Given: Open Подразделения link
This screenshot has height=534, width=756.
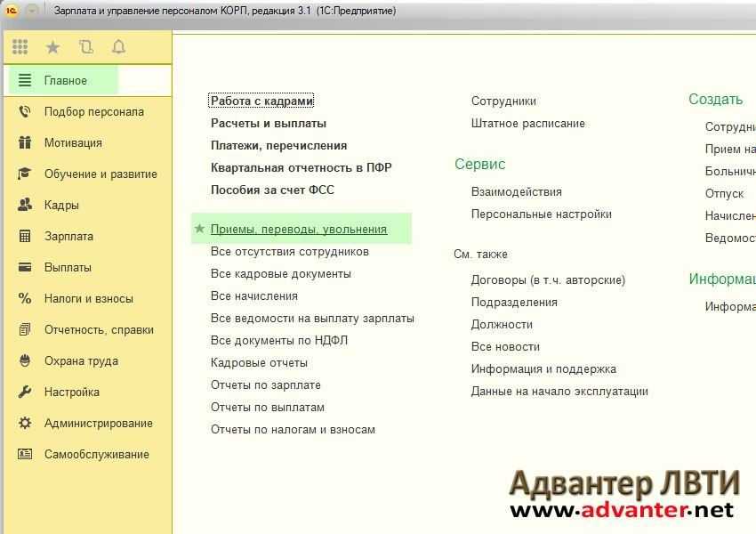Looking at the screenshot, I should [x=514, y=302].
